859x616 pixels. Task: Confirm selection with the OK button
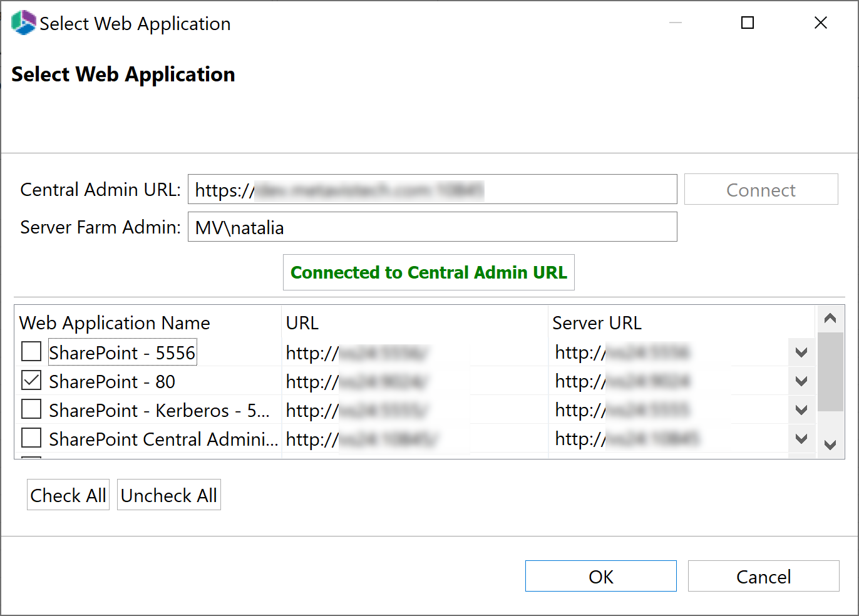click(600, 576)
